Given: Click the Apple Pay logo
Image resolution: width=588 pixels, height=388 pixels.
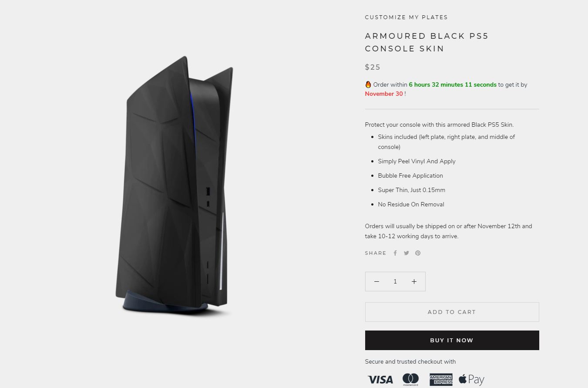Looking at the screenshot, I should (x=471, y=380).
